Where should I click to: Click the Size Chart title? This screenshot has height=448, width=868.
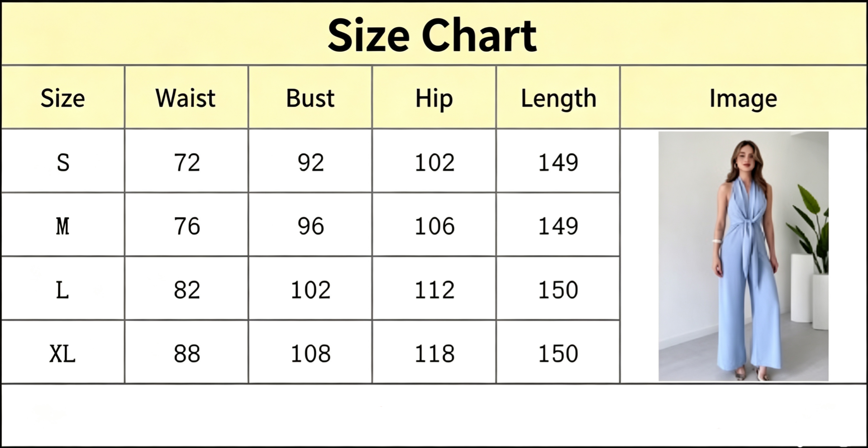[432, 35]
